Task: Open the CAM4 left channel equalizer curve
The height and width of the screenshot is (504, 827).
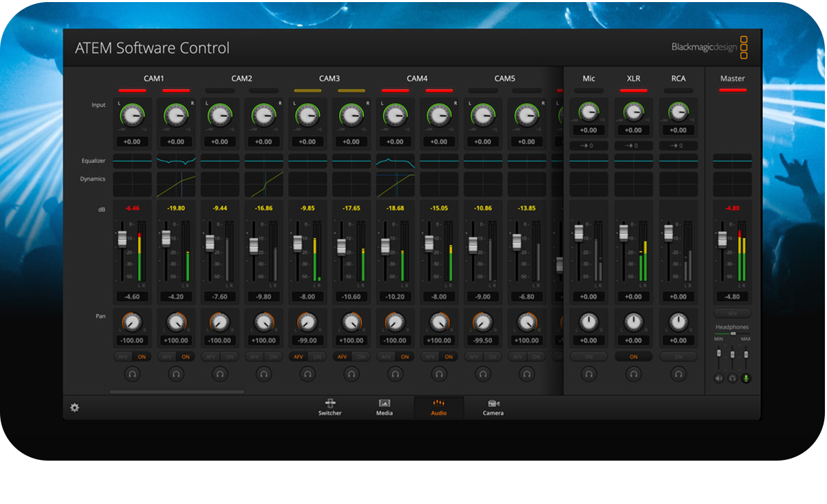Action: 395,161
